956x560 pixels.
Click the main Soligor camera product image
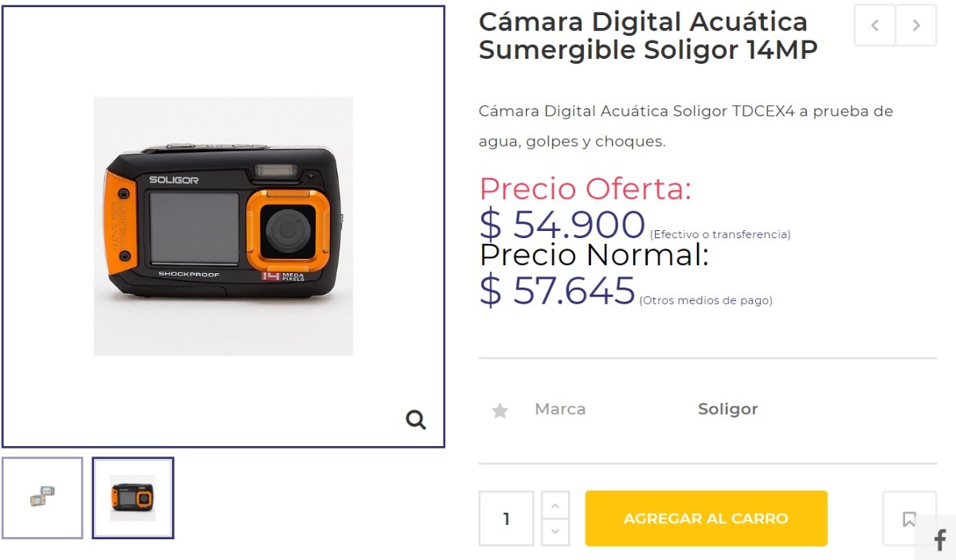(x=223, y=226)
